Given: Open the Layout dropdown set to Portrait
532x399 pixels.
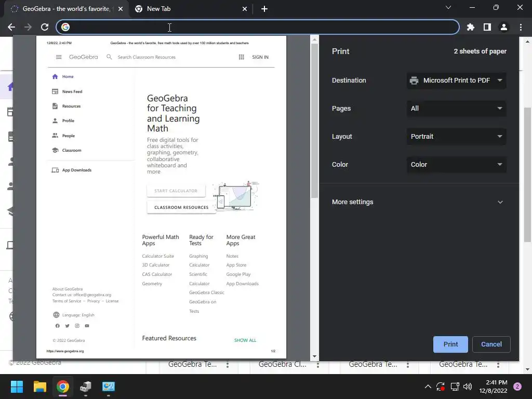Looking at the screenshot, I should tap(456, 137).
